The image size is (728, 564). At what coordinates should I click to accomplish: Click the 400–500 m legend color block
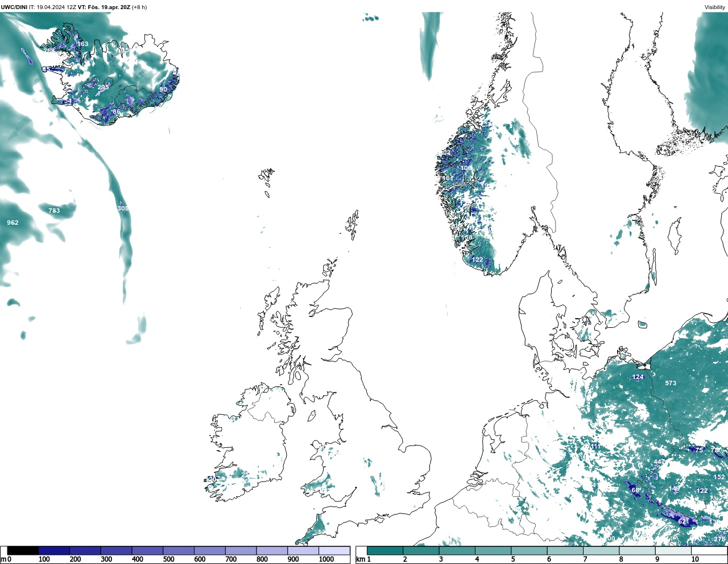point(147,551)
